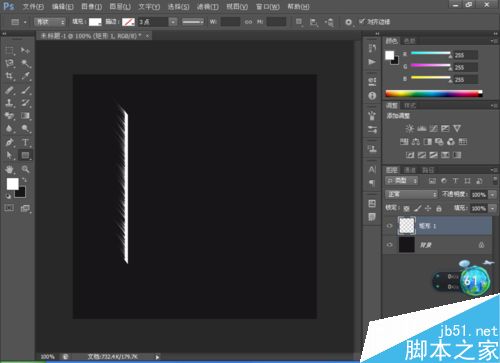Swap foreground and background colors
This screenshot has width=500, height=363.
[x=24, y=180]
